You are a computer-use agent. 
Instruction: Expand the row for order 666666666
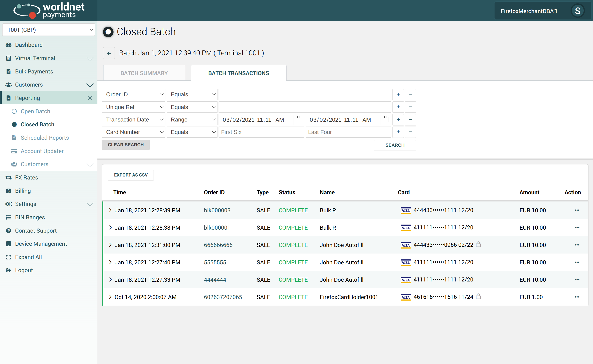(110, 245)
